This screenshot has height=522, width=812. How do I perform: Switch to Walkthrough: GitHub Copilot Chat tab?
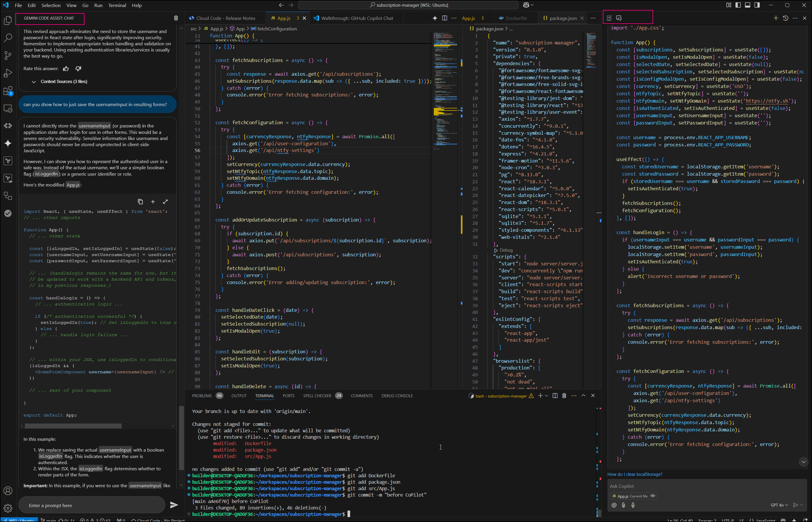coord(357,18)
